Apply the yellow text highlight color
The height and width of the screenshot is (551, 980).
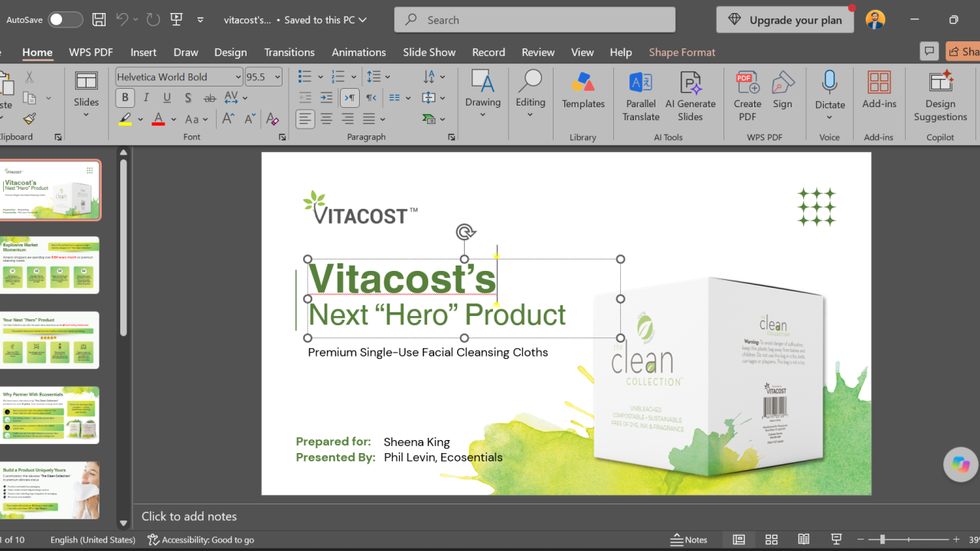125,119
